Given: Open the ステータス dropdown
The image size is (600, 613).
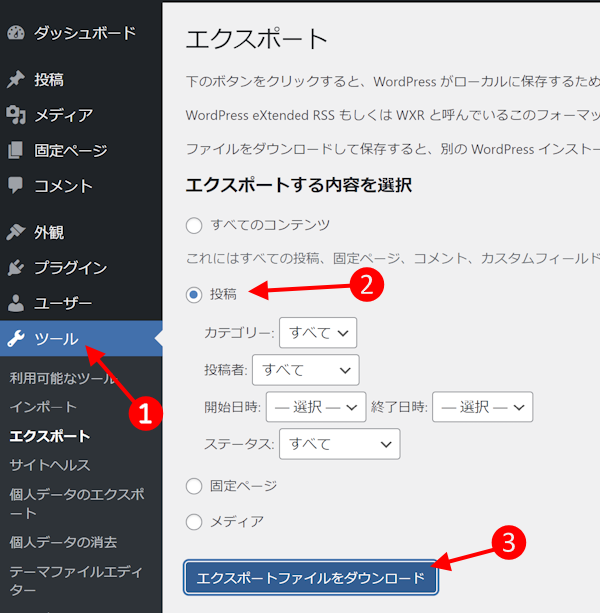Looking at the screenshot, I should point(340,444).
